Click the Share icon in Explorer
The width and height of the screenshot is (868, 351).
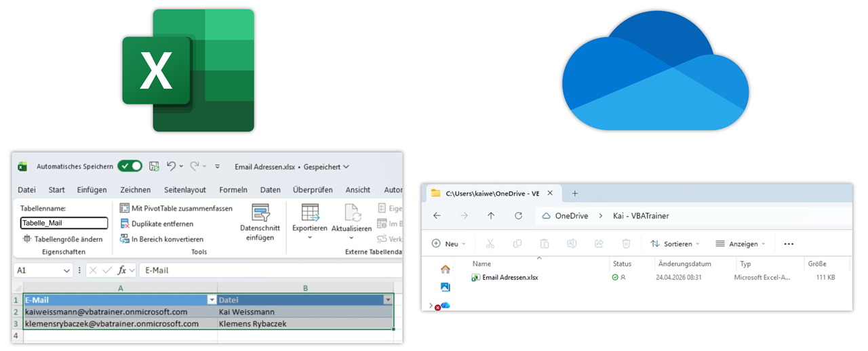599,243
